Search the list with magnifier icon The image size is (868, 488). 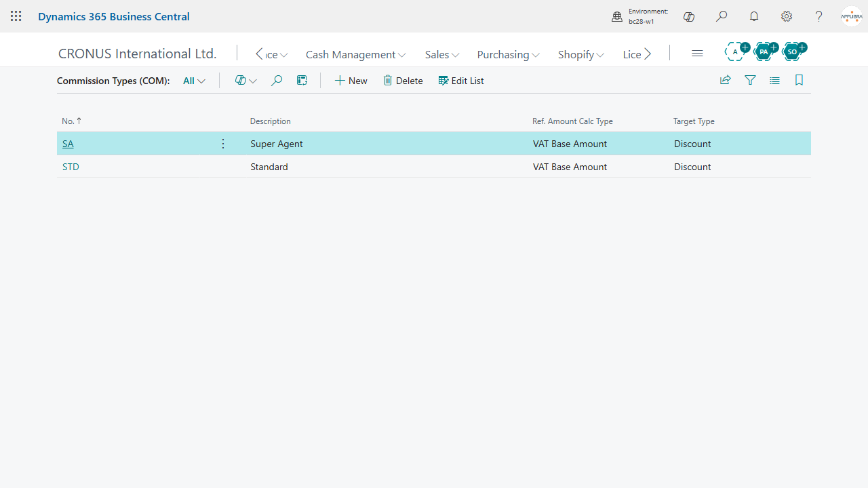click(x=277, y=81)
